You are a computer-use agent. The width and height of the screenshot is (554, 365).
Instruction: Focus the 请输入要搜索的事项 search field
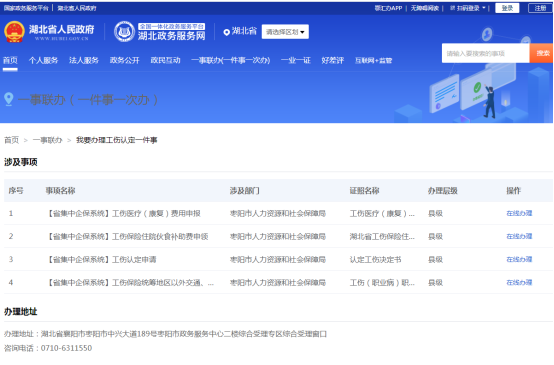pos(485,53)
